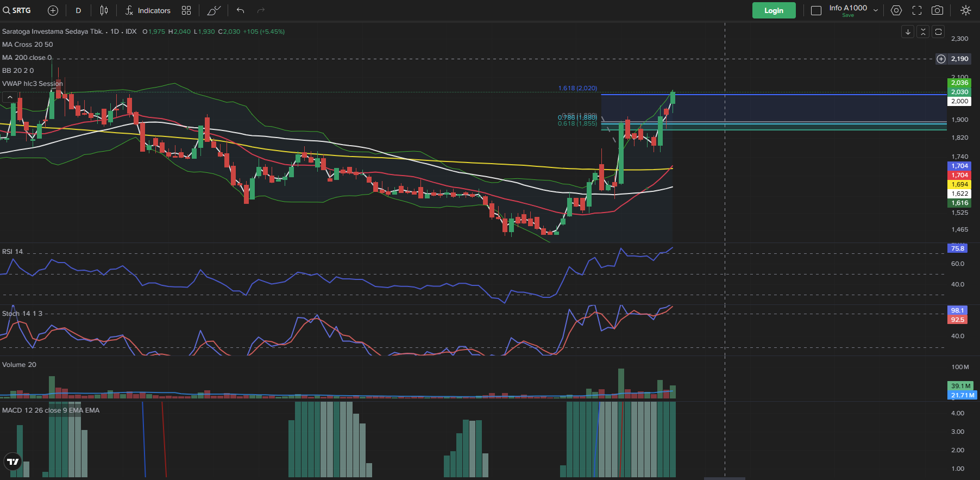Click the 2,190 crosshair price label
980x480 pixels.
coord(959,59)
